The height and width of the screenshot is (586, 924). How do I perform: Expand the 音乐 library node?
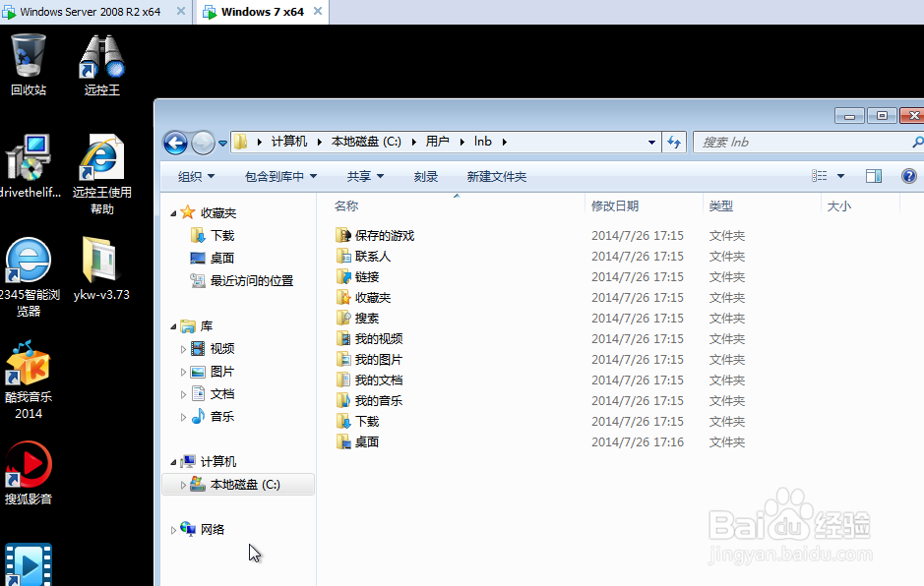coord(183,417)
